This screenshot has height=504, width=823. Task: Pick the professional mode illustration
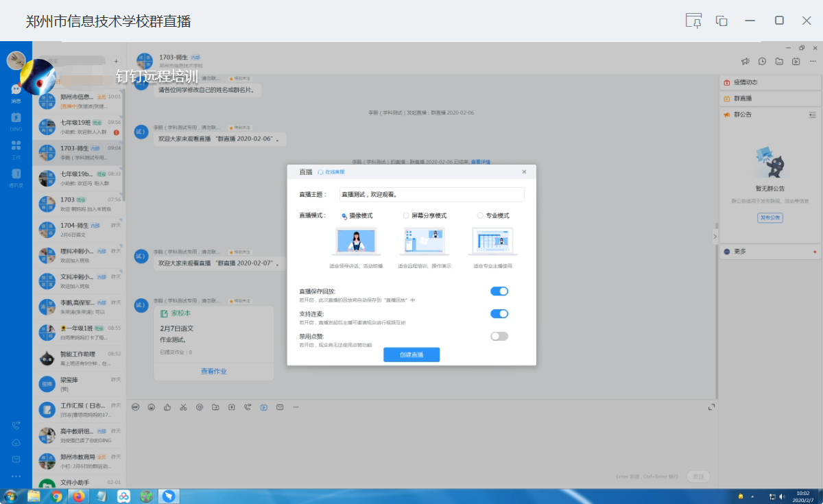[x=493, y=242]
